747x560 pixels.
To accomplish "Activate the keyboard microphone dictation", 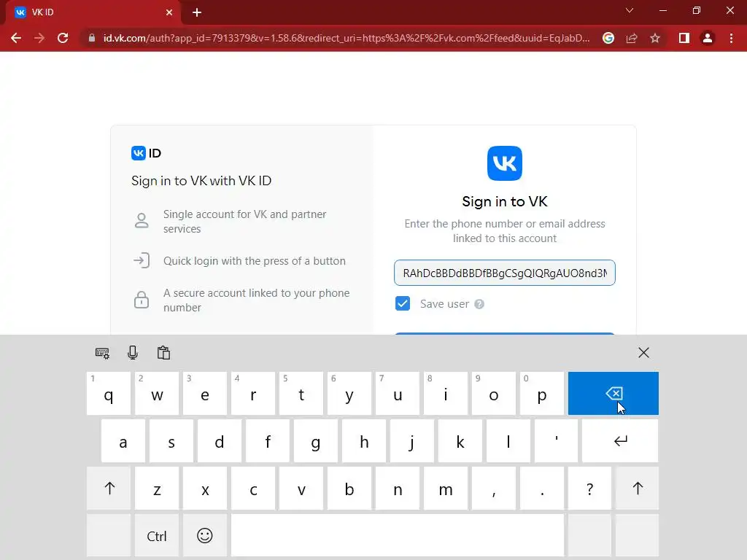I will pos(133,352).
